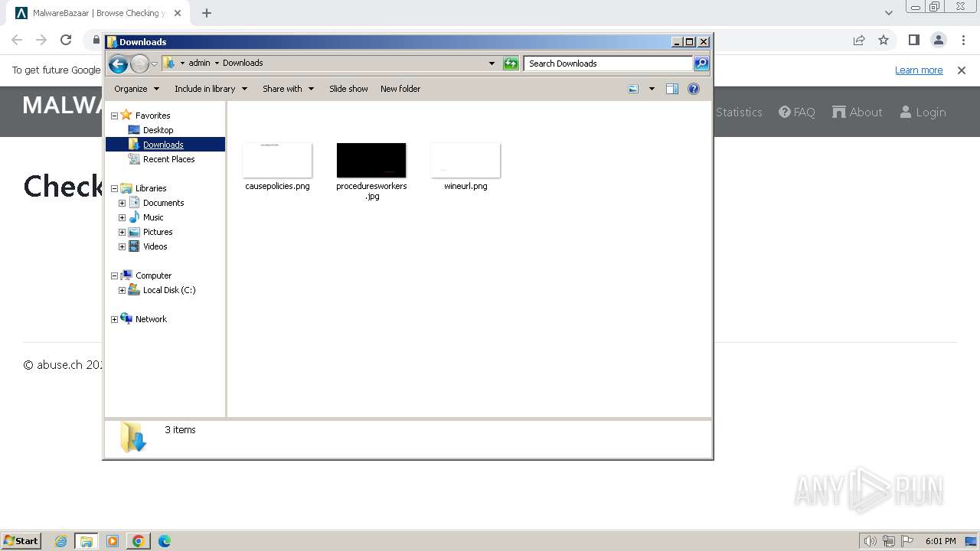Select Recent Places in Favorites

click(168, 159)
